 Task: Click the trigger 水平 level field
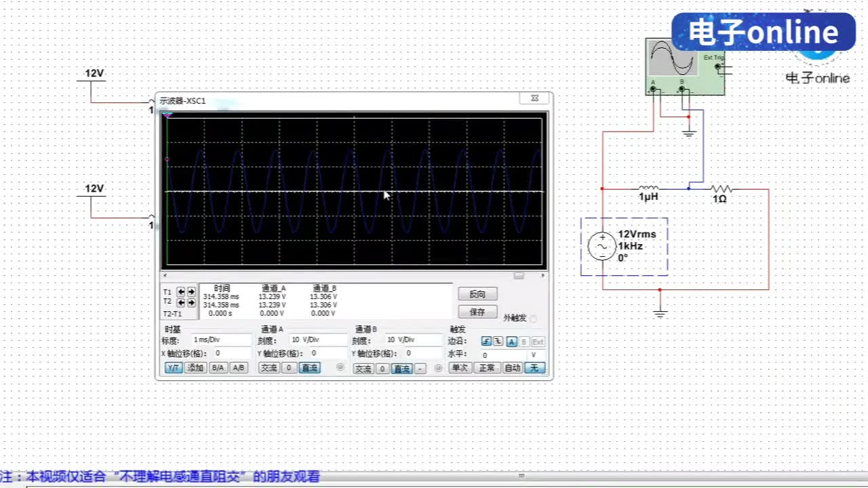[503, 355]
